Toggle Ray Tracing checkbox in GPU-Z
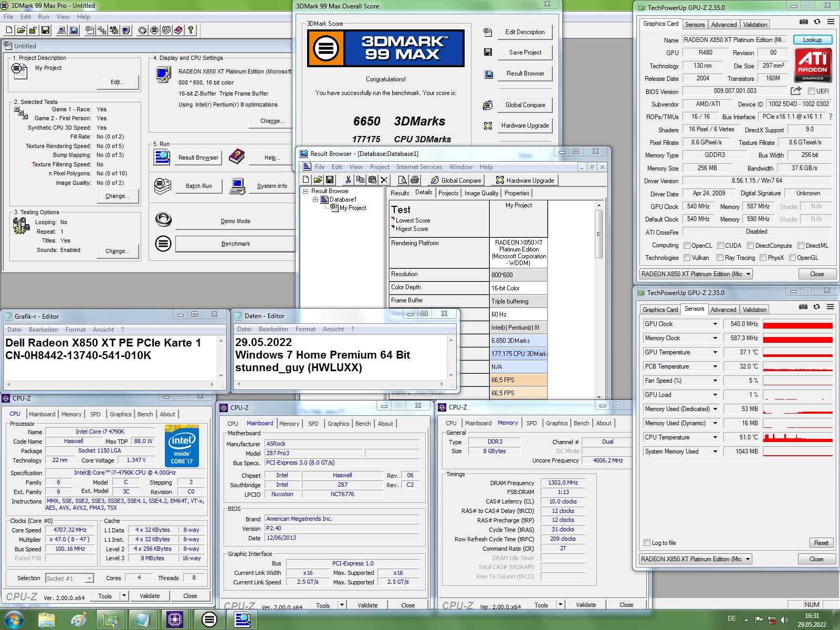The width and height of the screenshot is (840, 630). coord(720,258)
